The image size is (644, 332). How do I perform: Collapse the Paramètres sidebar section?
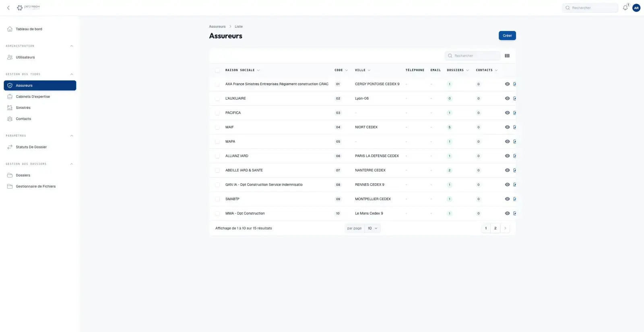[x=72, y=136]
